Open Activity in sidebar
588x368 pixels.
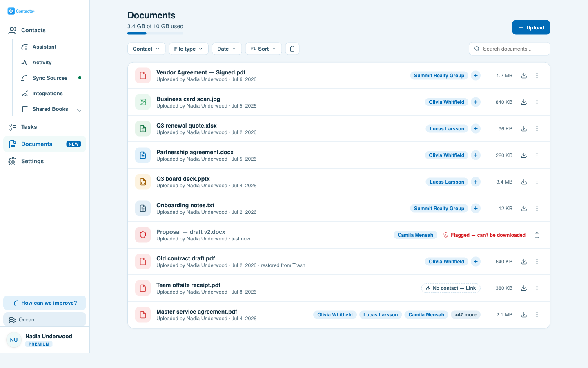51,63
